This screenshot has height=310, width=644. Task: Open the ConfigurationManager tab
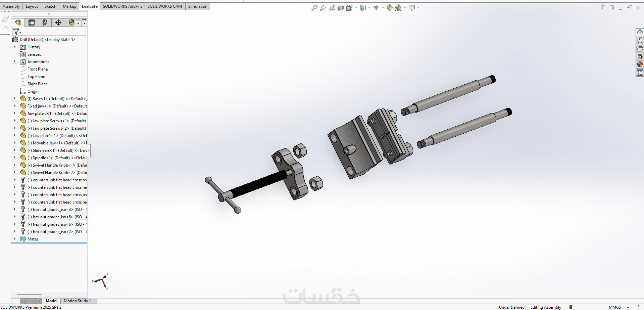pyautogui.click(x=45, y=23)
